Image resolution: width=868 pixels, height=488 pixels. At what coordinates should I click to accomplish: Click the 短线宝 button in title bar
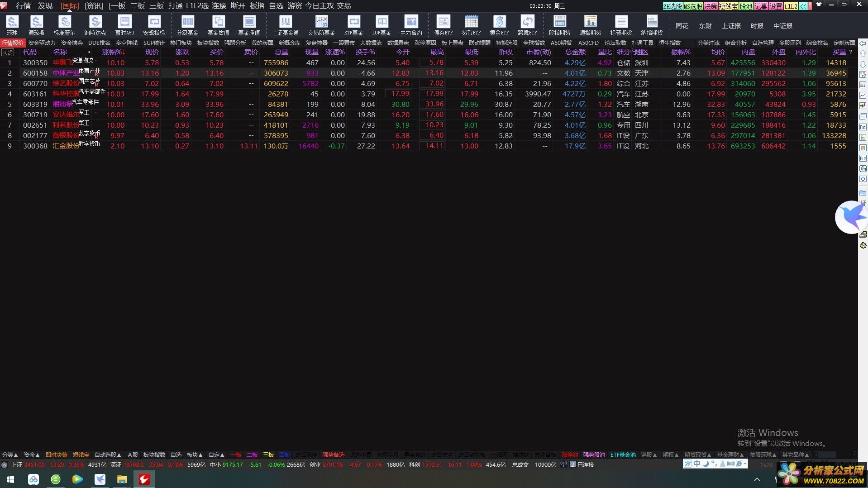[728, 6]
